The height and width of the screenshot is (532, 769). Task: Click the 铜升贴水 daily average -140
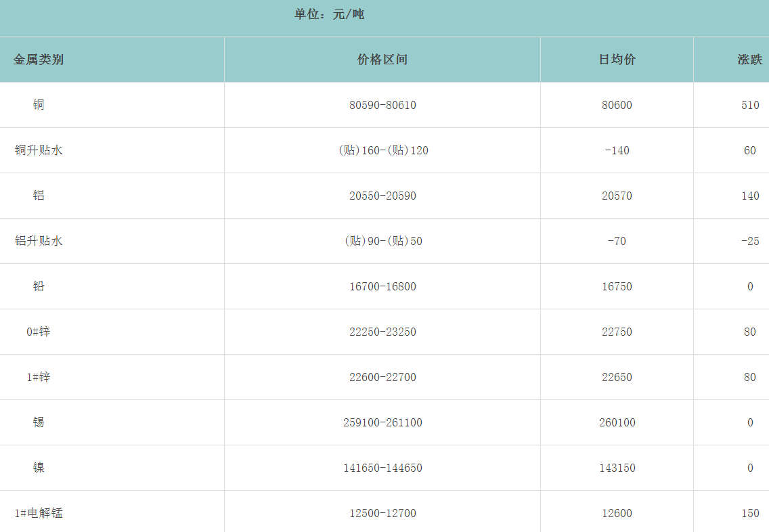pyautogui.click(x=617, y=150)
